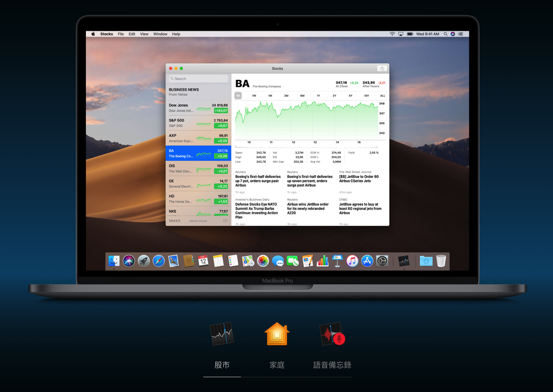Select the 1D chart range
This screenshot has width=553, height=392.
point(238,95)
